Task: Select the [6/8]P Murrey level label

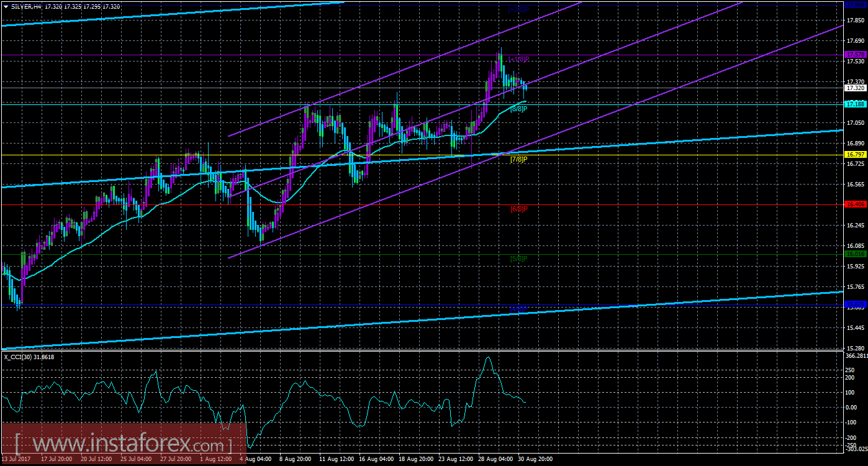Action: (518, 209)
